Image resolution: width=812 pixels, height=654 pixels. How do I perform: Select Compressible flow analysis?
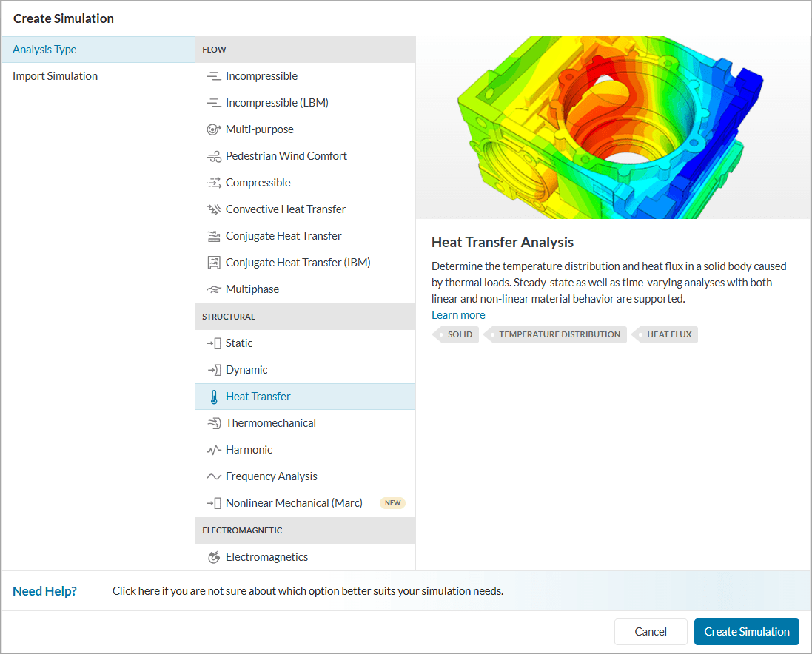(x=258, y=183)
